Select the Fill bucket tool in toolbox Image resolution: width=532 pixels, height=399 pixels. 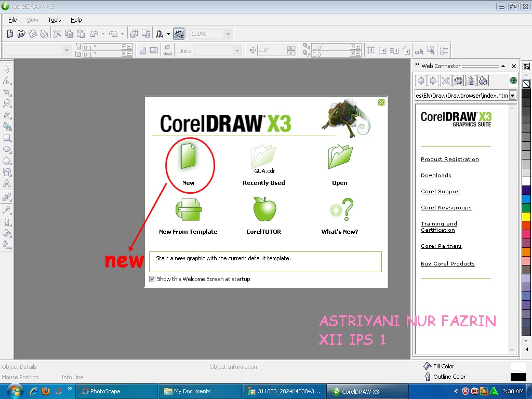click(x=7, y=233)
